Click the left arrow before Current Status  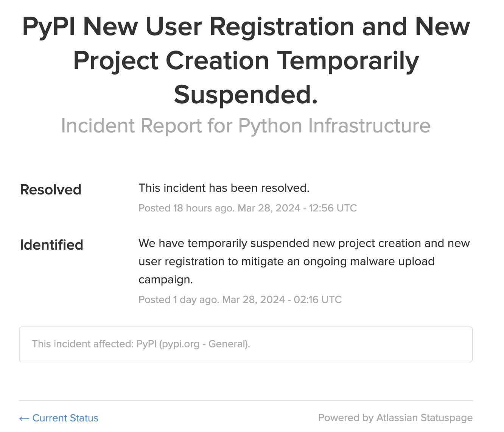point(24,418)
